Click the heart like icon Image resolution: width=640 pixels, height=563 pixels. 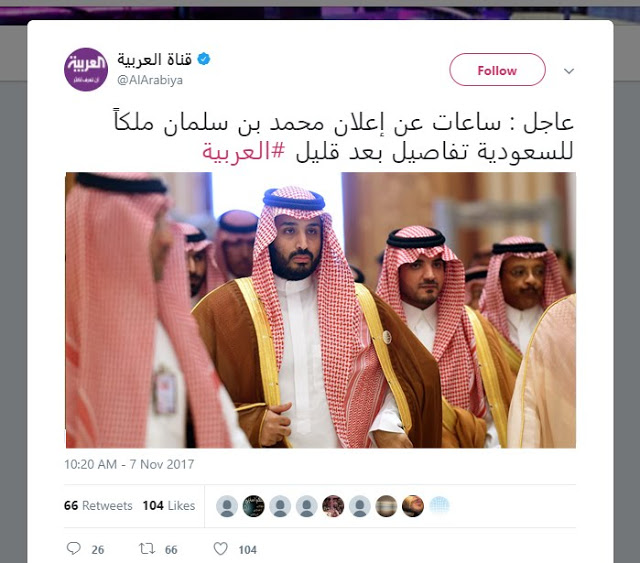pos(220,548)
